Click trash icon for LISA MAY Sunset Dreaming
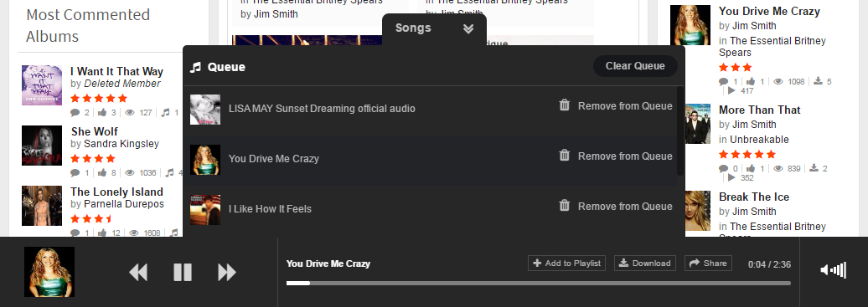 564,105
